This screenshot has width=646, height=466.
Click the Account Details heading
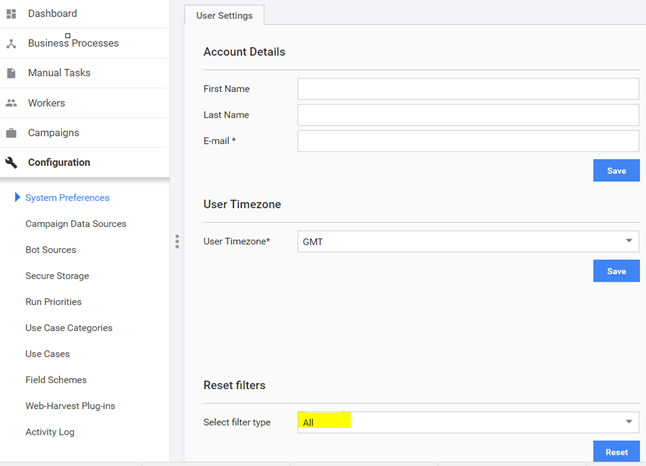pyautogui.click(x=244, y=52)
